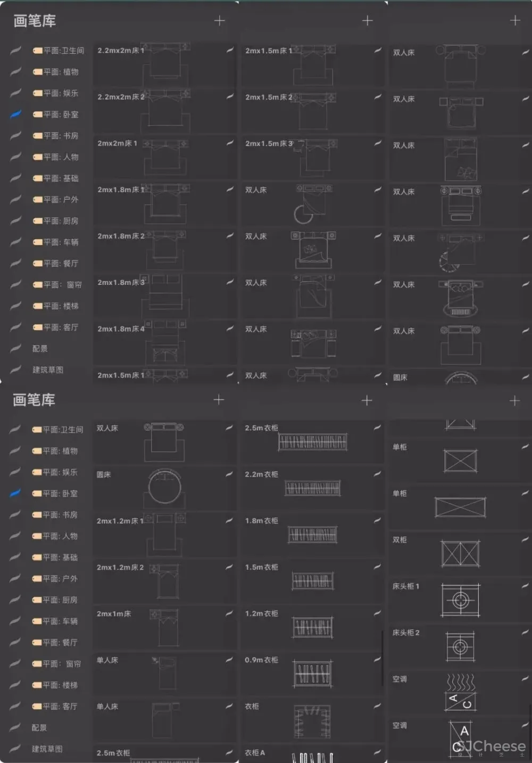Click the plus icon beside the lower 画笔库 title
The image size is (532, 763).
[x=219, y=400]
